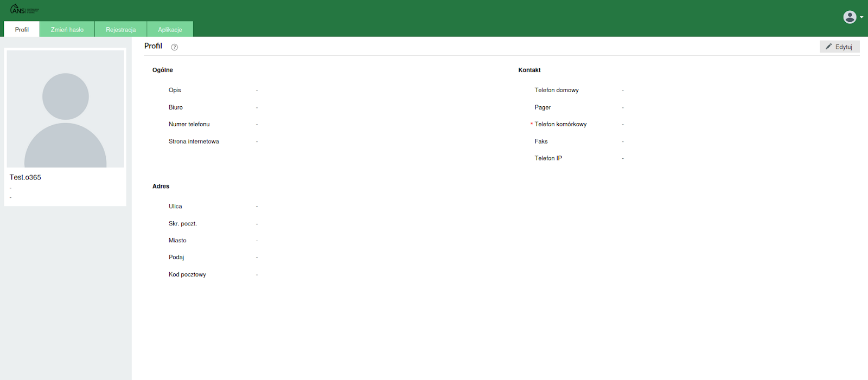Click the Biuro field label
This screenshot has width=868, height=380.
click(176, 107)
